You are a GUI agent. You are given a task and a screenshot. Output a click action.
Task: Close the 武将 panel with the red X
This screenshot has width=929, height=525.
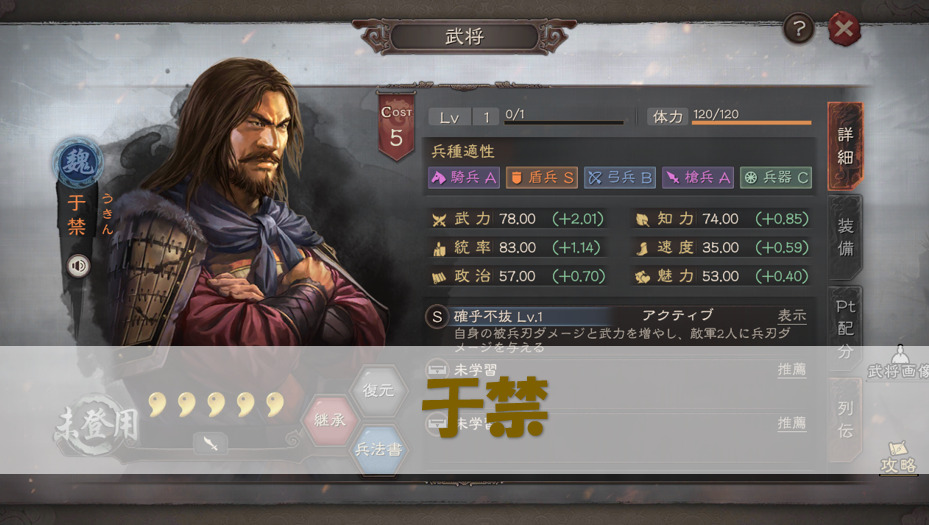(844, 28)
